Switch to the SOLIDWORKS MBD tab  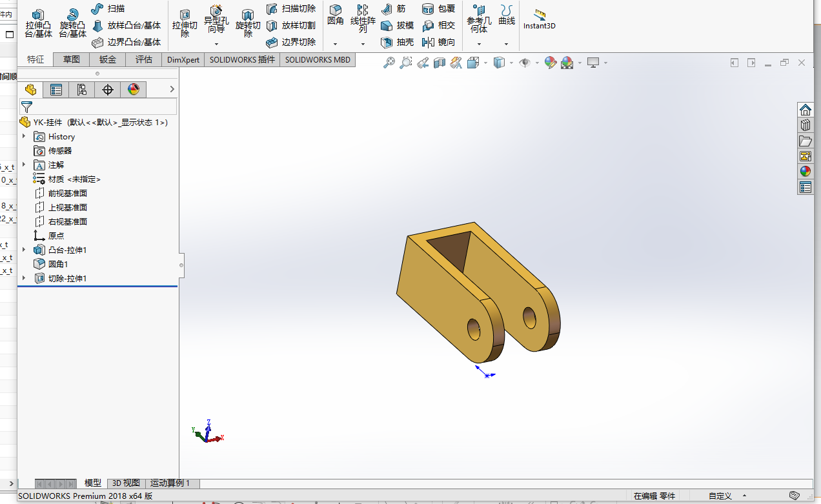[x=318, y=59]
